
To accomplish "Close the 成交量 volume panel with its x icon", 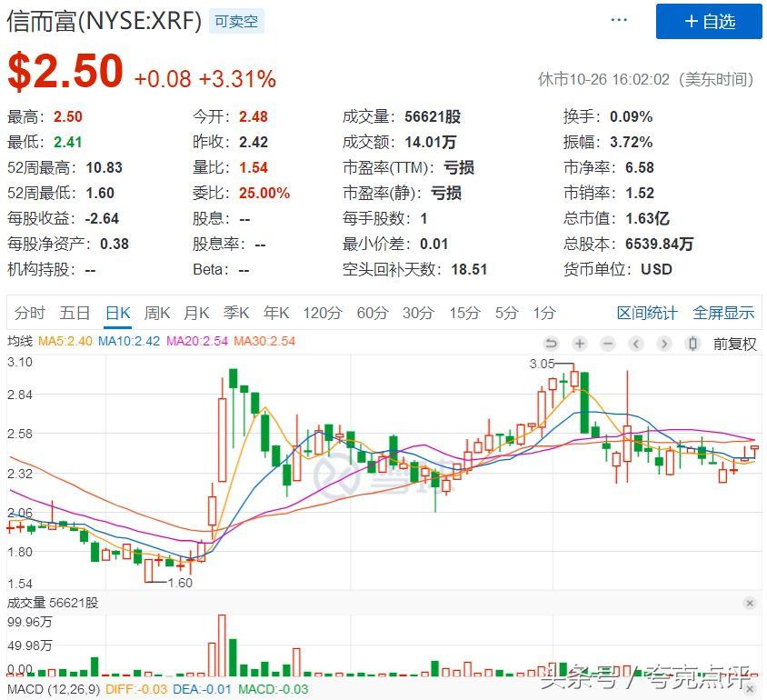I will coord(750,603).
